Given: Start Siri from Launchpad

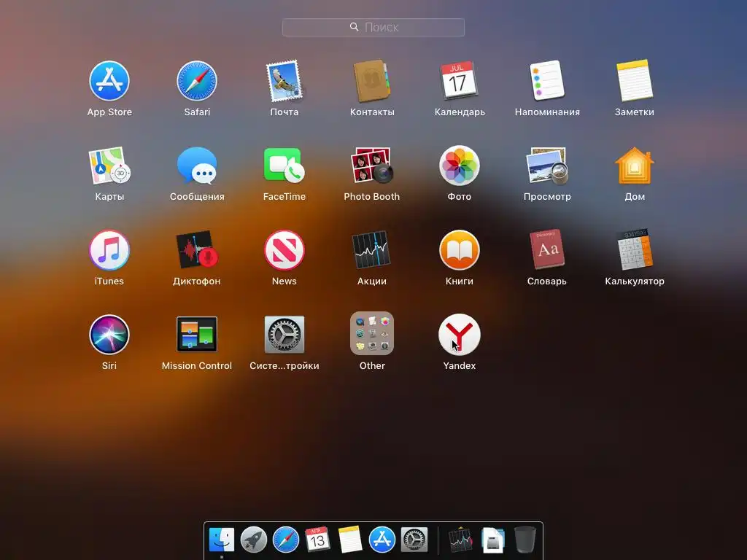Looking at the screenshot, I should tap(109, 334).
